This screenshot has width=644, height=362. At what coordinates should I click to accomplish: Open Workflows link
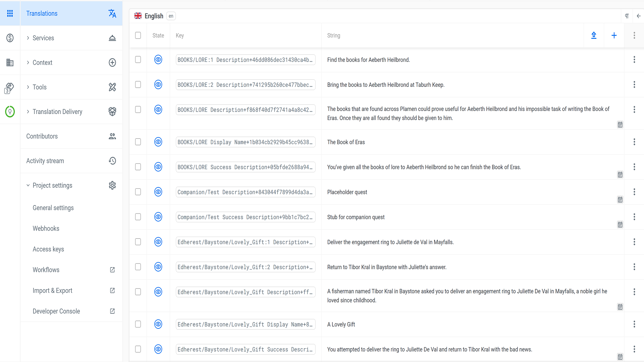(46, 270)
